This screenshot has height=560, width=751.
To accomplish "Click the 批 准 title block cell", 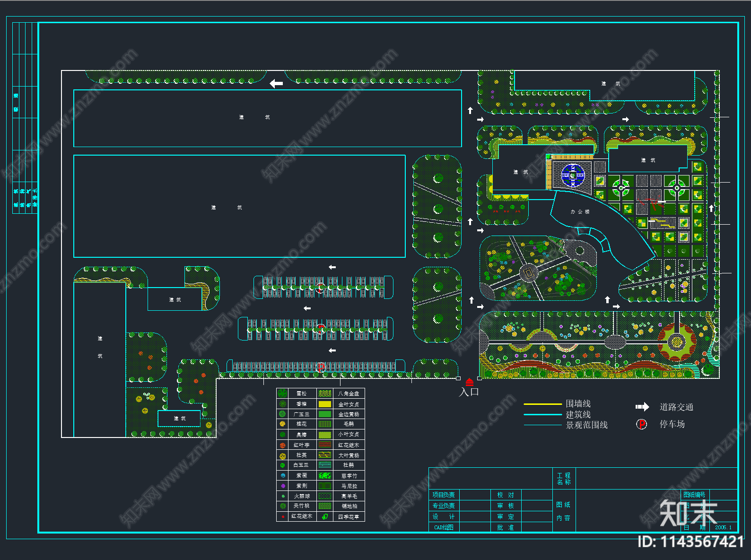I will 506,527.
